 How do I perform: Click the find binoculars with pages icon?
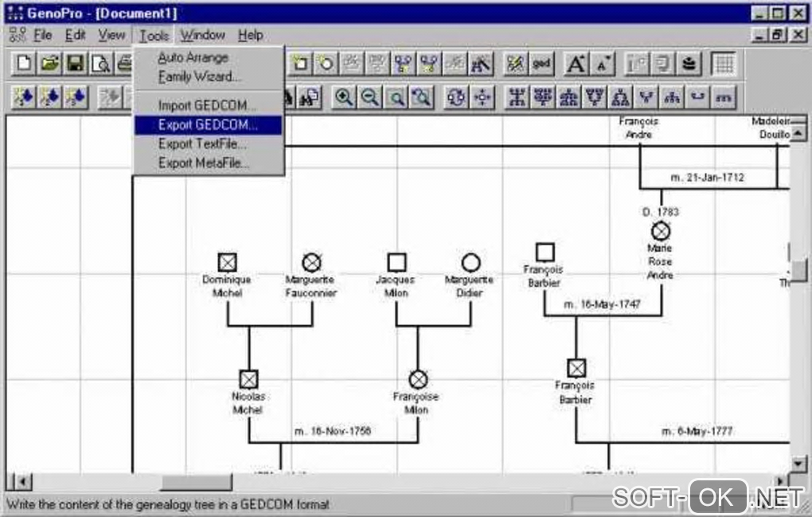tap(309, 97)
